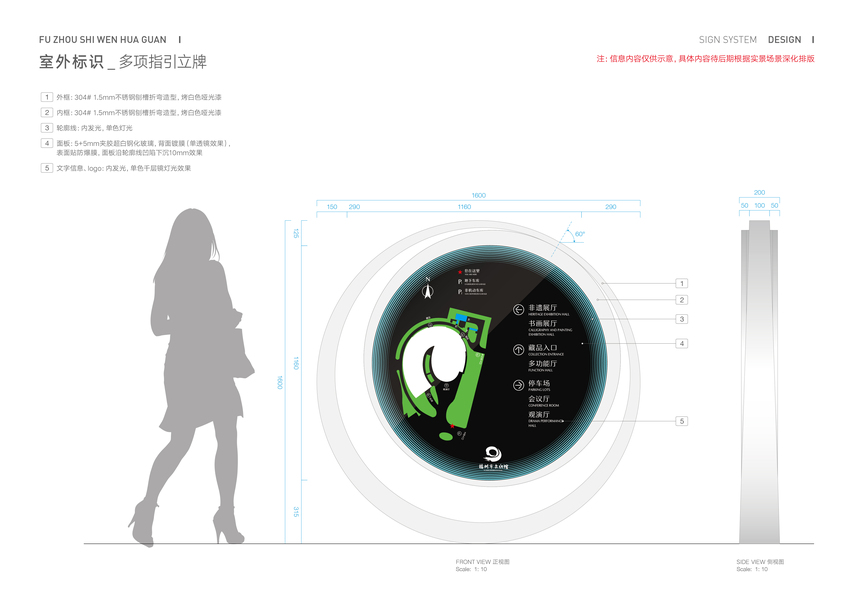Click callout box 5 right of the sign
Viewport: 849px width, 600px height.
tap(682, 421)
